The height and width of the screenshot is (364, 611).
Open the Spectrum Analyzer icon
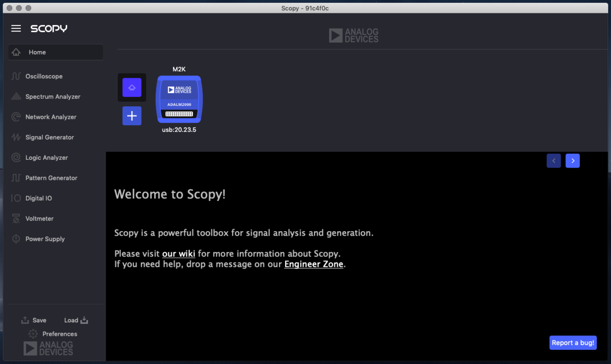pyautogui.click(x=16, y=97)
